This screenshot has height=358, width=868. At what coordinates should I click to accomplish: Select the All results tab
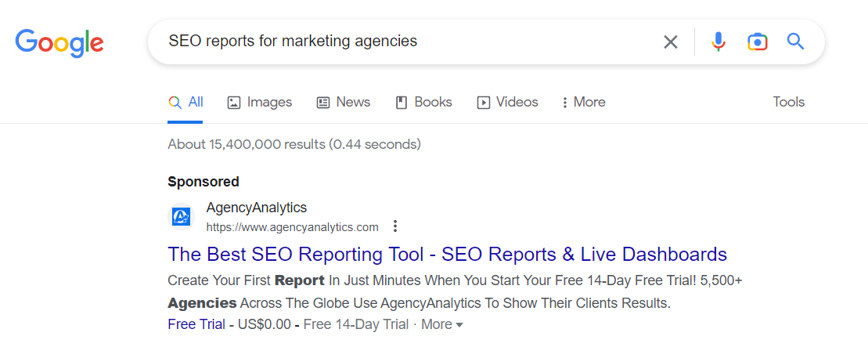pos(185,102)
